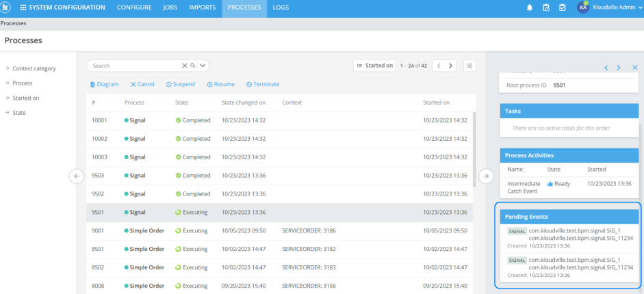Screen dimensions: 644x294
Task: Open the System Configuration app grid
Action: [x=23, y=8]
